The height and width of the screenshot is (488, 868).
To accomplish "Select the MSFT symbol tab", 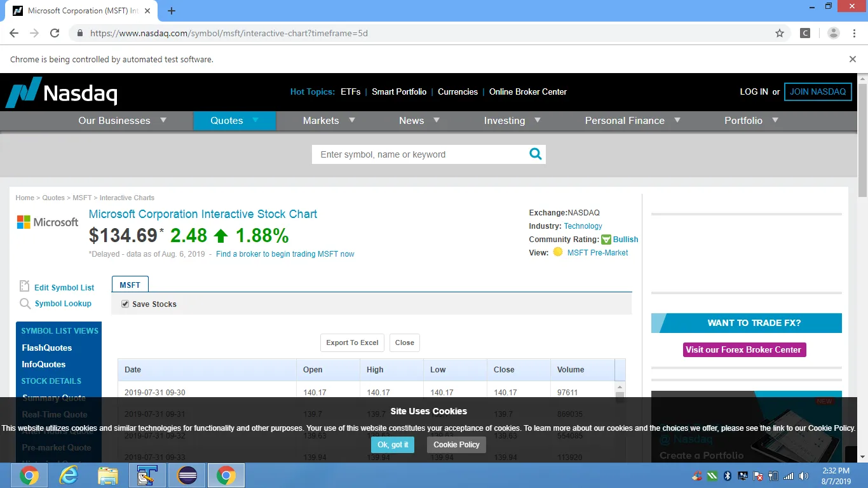I will [130, 285].
